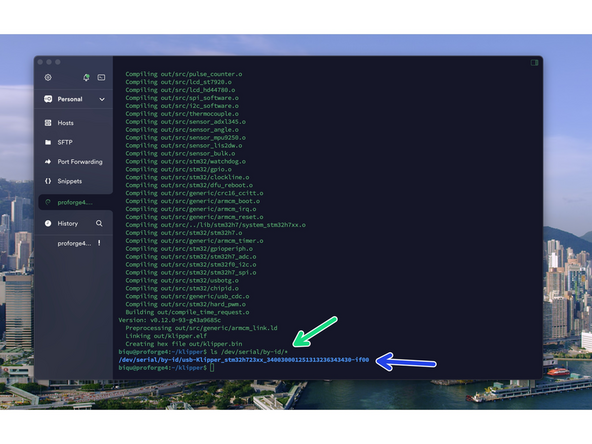
Task: Click 'Compiling out/src/stm32/stm32h7.o' line
Action: click(184, 233)
